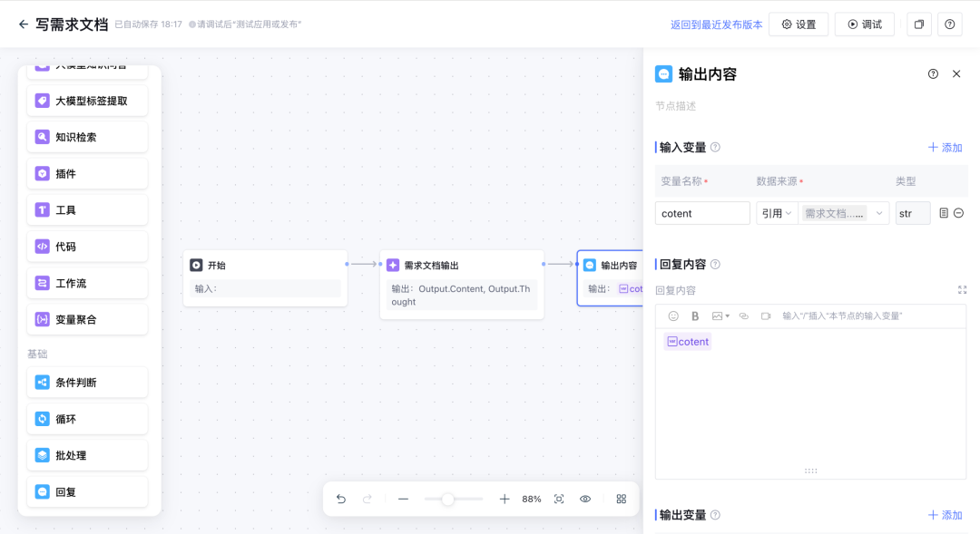Screen dimensions: 980x534
Task: Select the 知识检索 node in the sidebar
Action: pos(87,137)
